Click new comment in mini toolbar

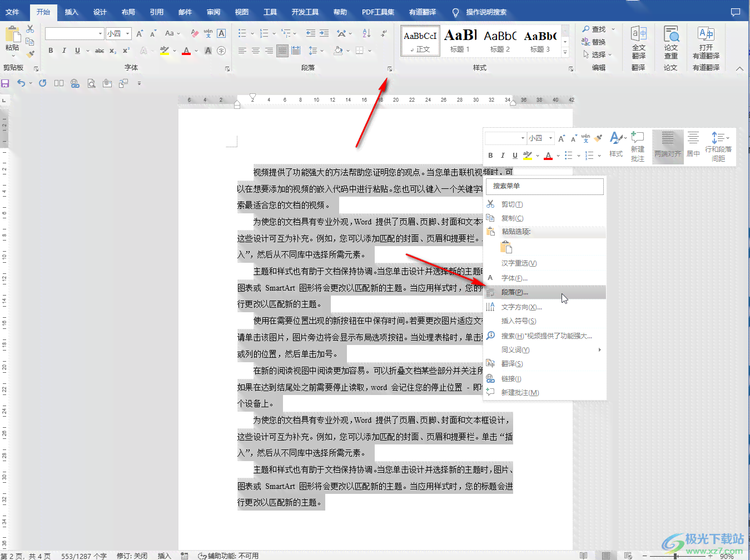(638, 147)
